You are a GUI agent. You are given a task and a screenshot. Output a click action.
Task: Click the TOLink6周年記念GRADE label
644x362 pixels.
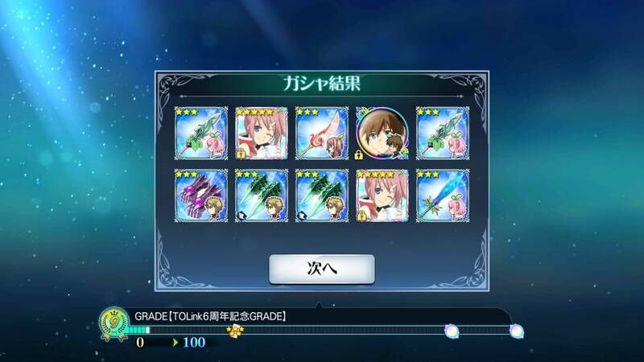[x=210, y=316]
